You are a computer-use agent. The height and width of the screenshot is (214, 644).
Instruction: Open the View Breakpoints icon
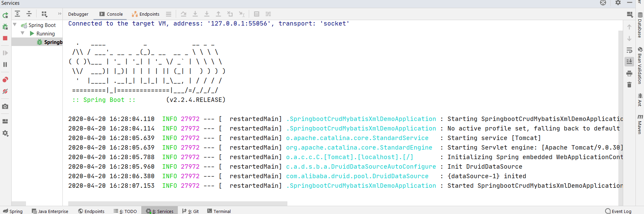point(5,80)
